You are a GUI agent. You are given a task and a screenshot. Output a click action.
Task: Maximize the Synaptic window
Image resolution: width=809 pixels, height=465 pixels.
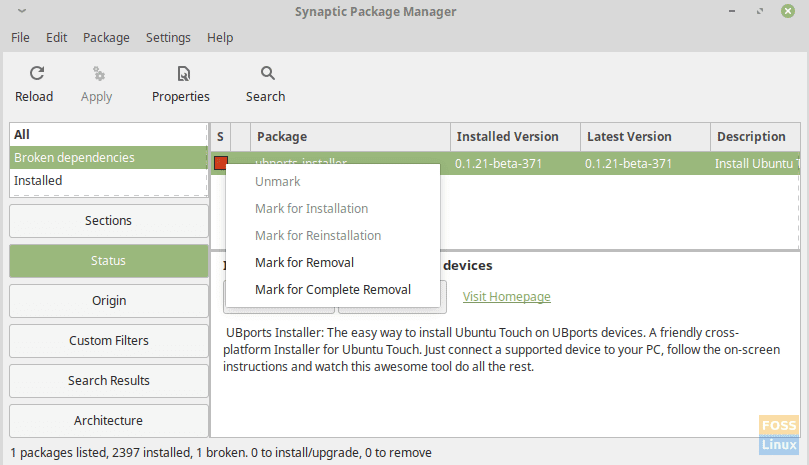759,11
